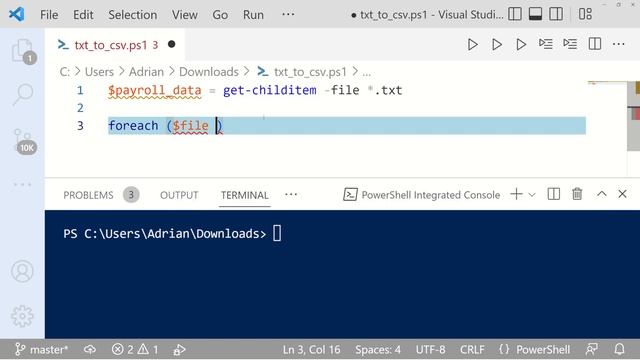Close the terminal panel
The height and width of the screenshot is (360, 640).
pos(622,194)
